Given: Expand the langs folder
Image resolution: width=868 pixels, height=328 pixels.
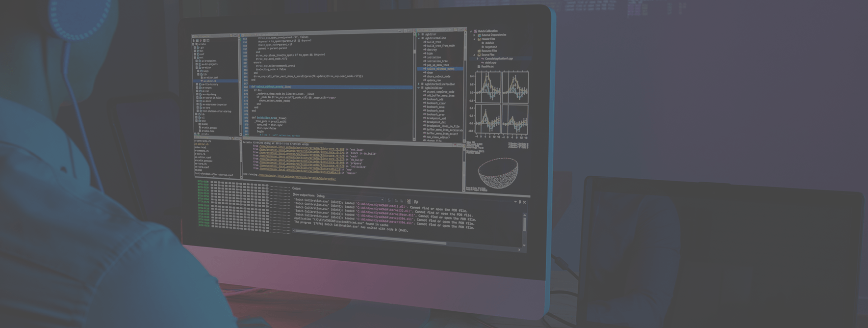Looking at the screenshot, I should pyautogui.click(x=198, y=71).
